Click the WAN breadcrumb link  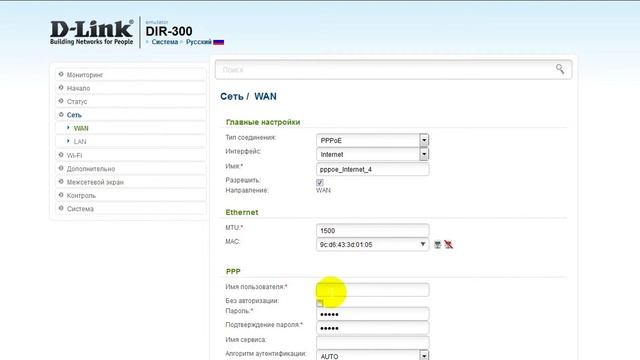[x=265, y=97]
